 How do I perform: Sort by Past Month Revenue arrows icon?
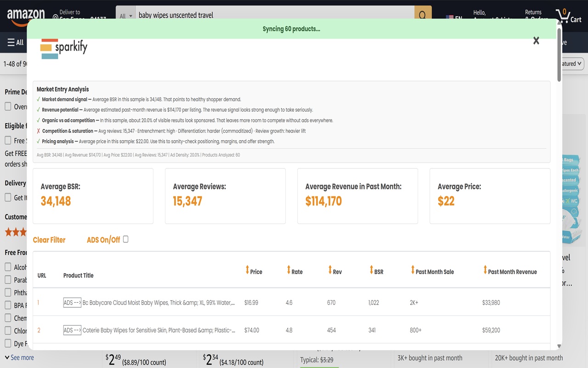tap(485, 270)
